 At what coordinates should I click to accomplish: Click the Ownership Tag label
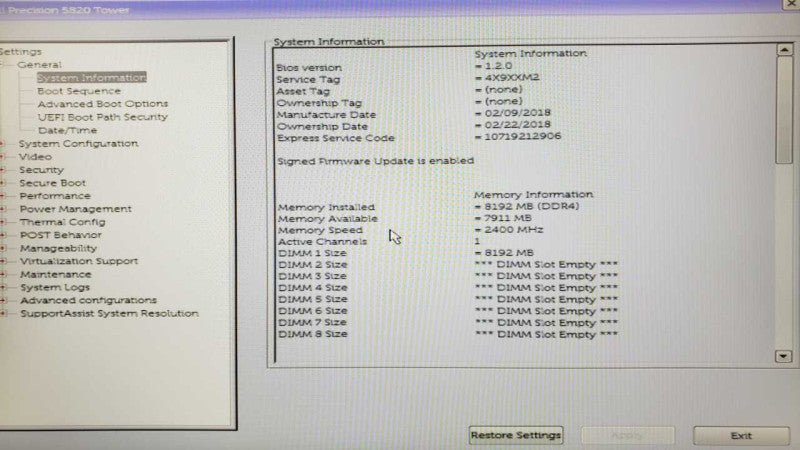pos(319,103)
